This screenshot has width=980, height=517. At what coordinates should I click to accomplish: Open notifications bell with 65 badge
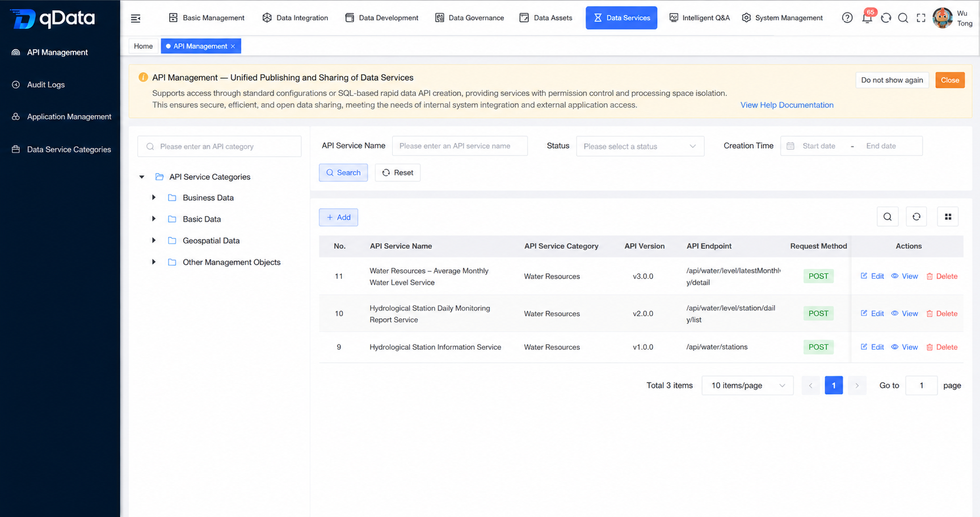coord(867,18)
